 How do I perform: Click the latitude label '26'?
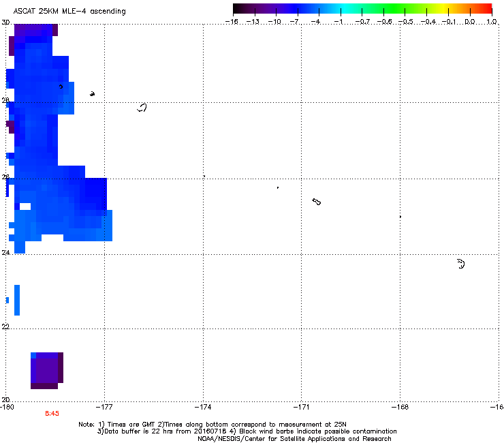[x=5, y=177]
